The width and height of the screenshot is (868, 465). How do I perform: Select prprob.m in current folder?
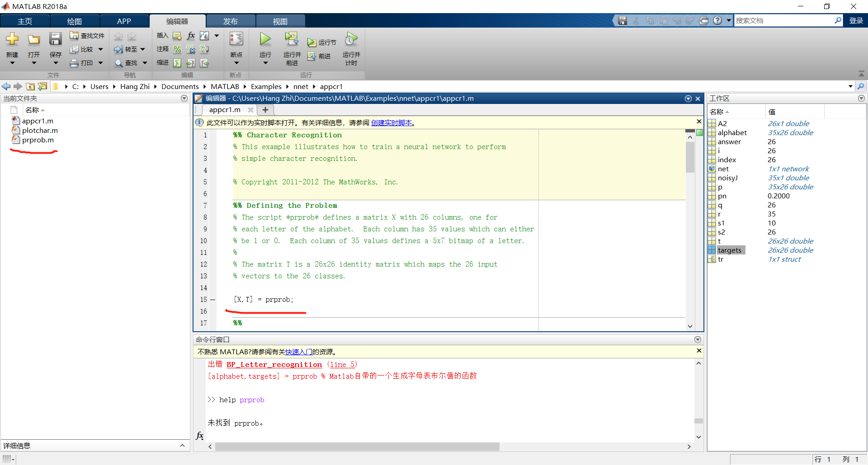[x=38, y=140]
